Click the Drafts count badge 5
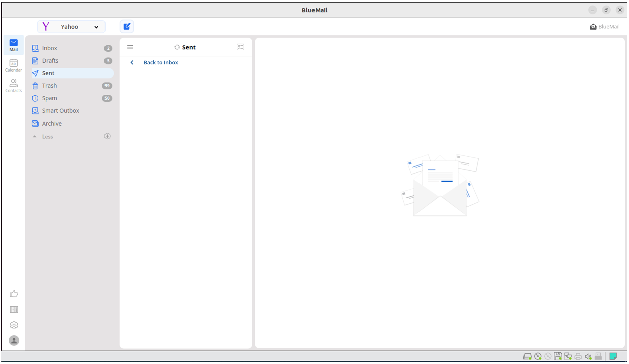This screenshot has width=629, height=364. (x=108, y=61)
